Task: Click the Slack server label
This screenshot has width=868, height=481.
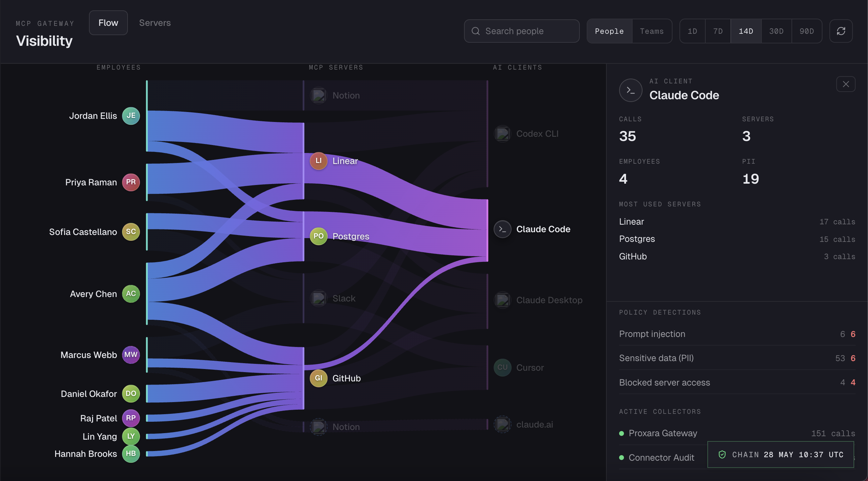Action: (344, 298)
